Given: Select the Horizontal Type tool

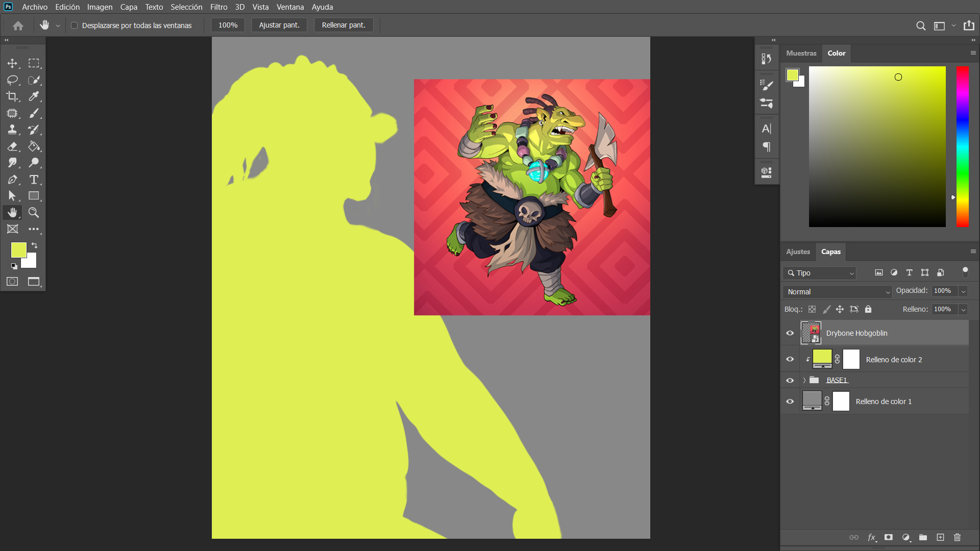Looking at the screenshot, I should (x=34, y=180).
